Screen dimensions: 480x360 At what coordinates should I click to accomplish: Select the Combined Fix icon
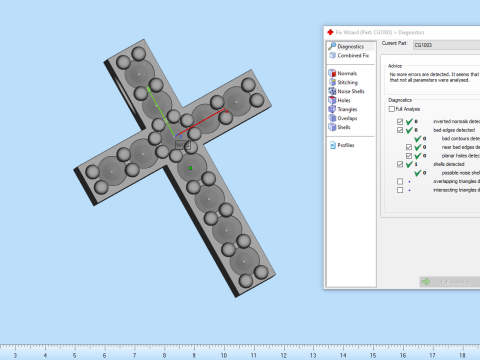pos(332,55)
